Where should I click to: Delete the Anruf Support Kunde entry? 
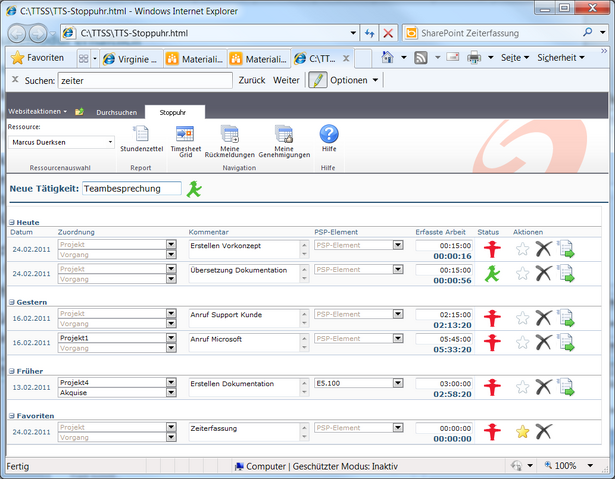pyautogui.click(x=544, y=318)
